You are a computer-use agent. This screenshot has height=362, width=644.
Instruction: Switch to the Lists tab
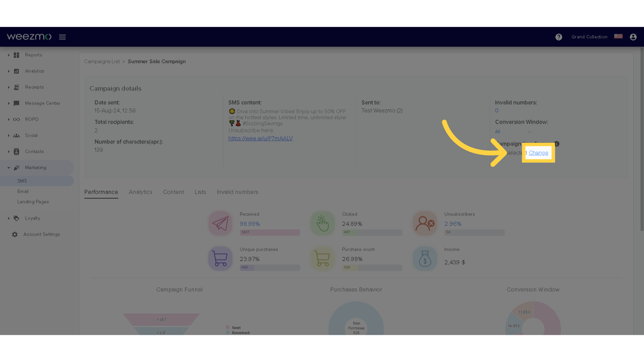click(x=200, y=192)
